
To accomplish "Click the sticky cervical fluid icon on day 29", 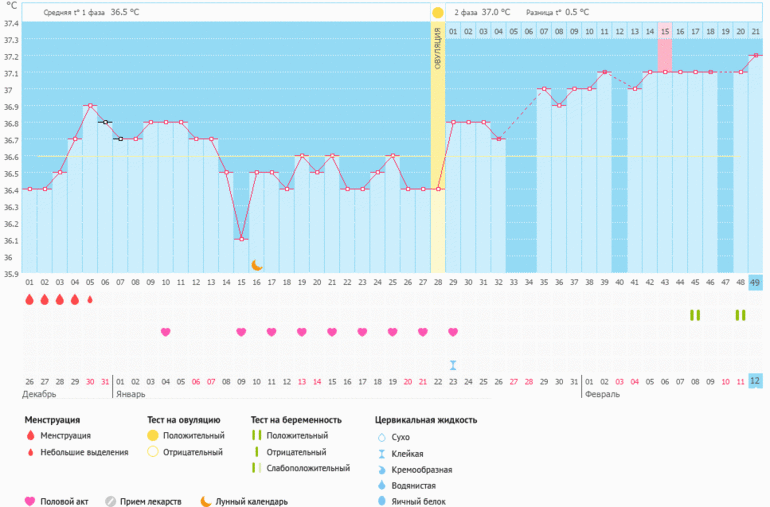I will pyautogui.click(x=453, y=365).
